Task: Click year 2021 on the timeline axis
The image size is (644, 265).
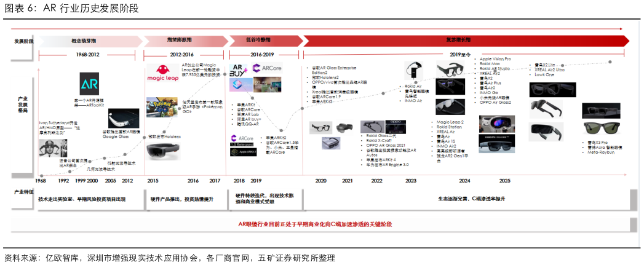Action: click(348, 181)
